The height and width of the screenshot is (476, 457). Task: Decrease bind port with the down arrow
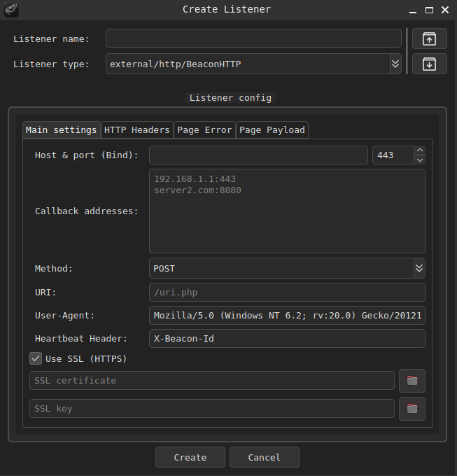click(x=419, y=160)
